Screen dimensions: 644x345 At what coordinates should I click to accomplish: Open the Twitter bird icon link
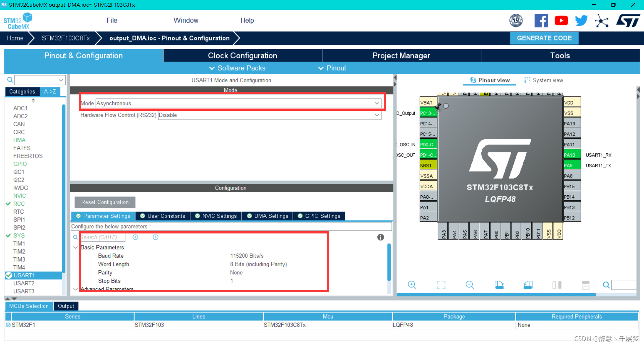point(581,21)
